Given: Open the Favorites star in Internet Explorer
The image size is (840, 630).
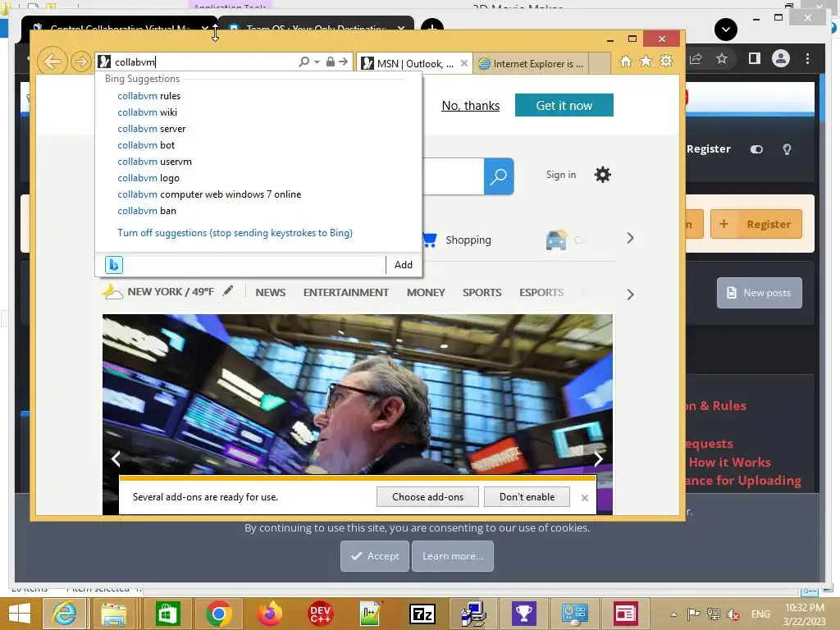Looking at the screenshot, I should click(x=646, y=61).
